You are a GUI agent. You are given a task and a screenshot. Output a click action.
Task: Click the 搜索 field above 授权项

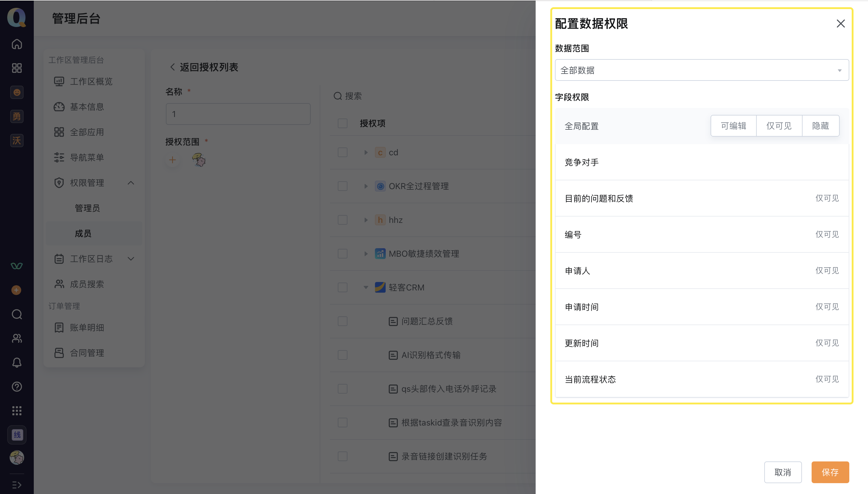click(x=353, y=96)
